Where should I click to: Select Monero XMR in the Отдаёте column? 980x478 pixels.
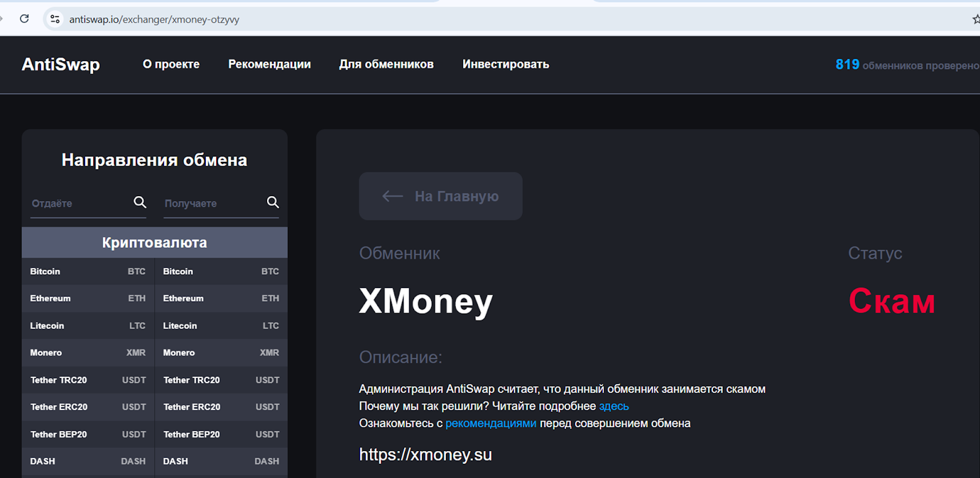pyautogui.click(x=88, y=353)
